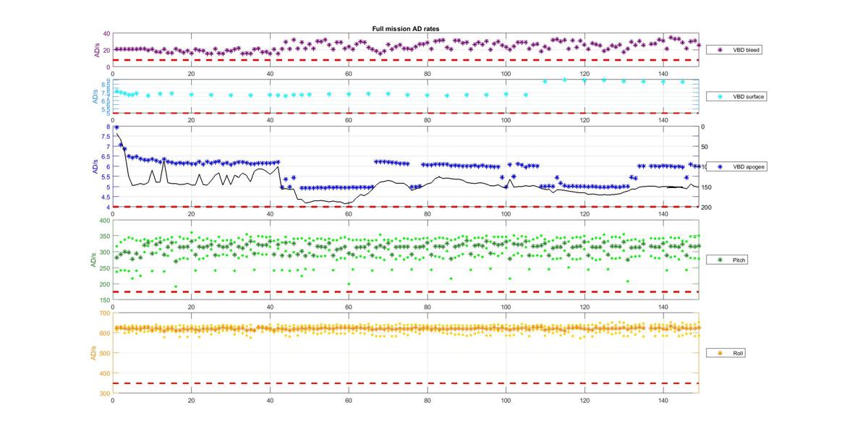Click y-axis tick 4.5 on VBD apogee plot

[105, 197]
